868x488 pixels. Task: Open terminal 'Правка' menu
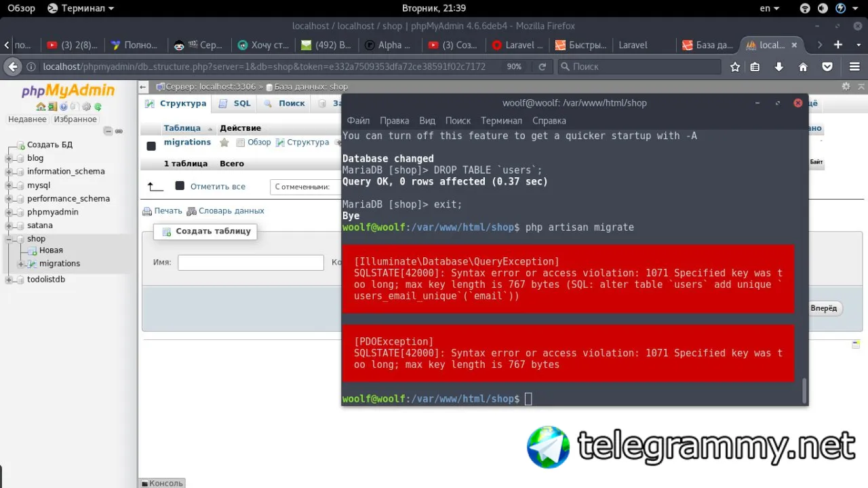[x=394, y=120]
